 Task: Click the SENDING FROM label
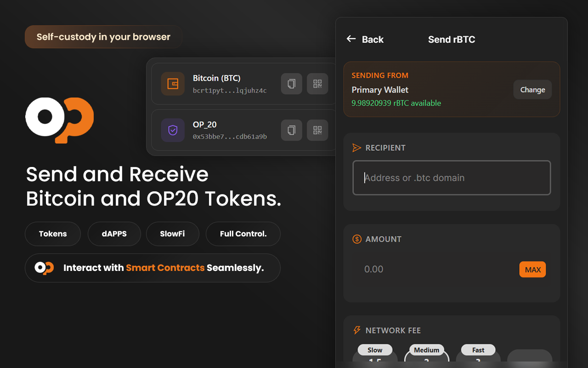tap(380, 75)
